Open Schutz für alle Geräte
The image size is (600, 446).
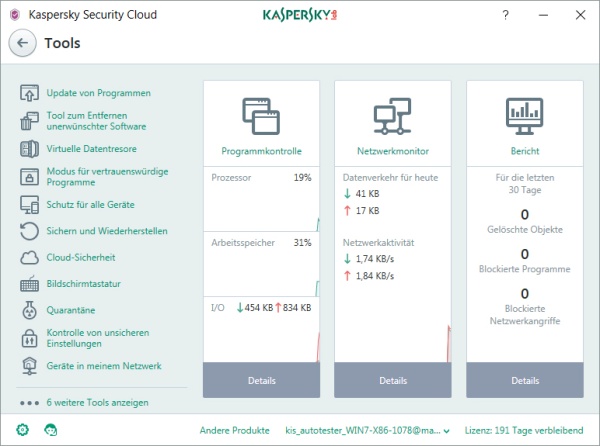[x=91, y=205]
